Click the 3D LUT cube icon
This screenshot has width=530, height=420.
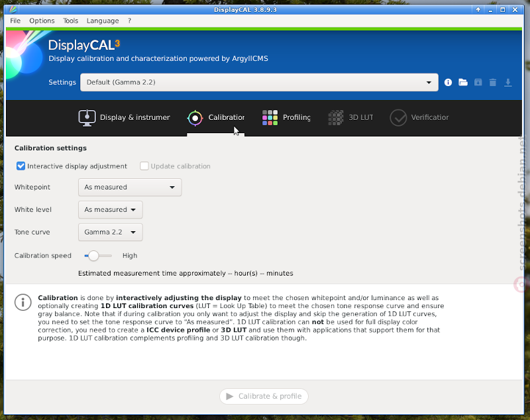(336, 117)
